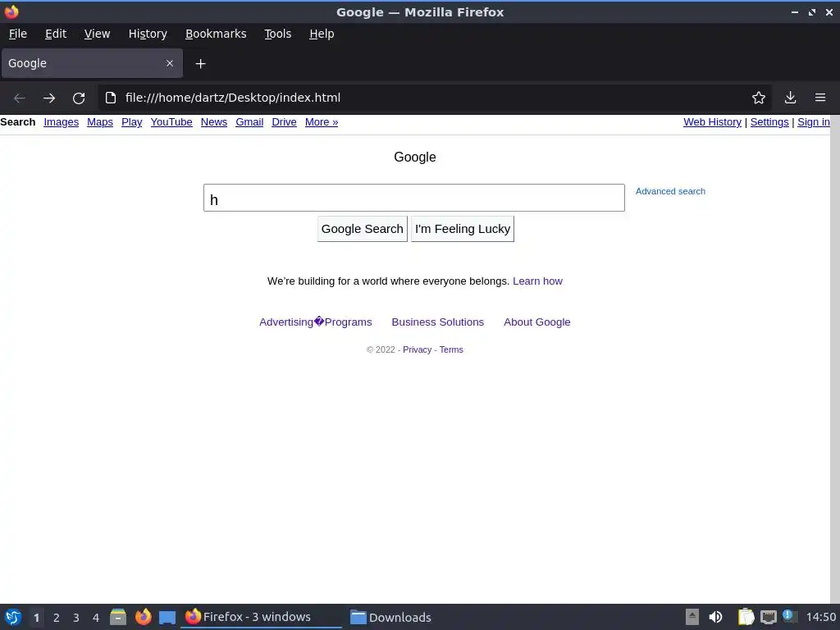Open the volume control in system tray
The image size is (840, 630).
715,617
